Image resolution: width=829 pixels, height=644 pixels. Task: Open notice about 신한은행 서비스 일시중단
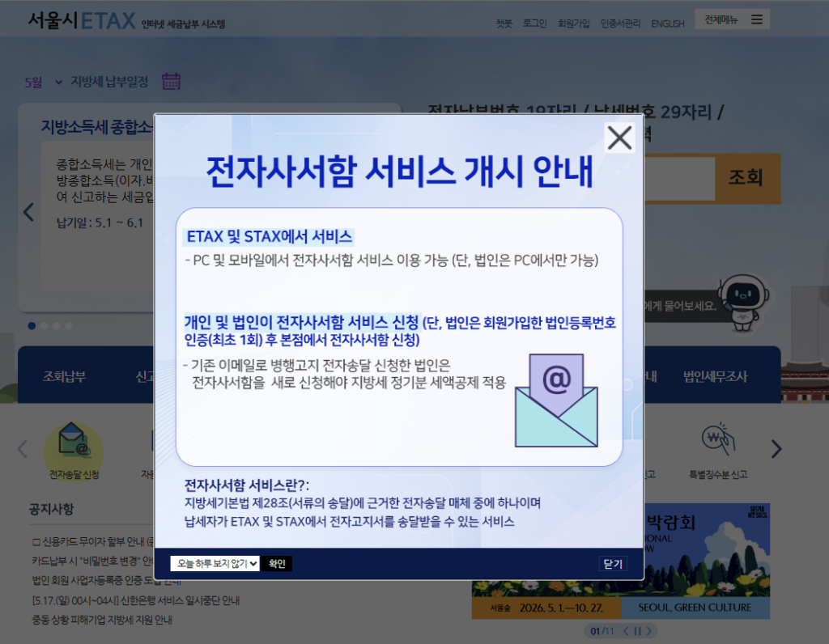[x=135, y=600]
